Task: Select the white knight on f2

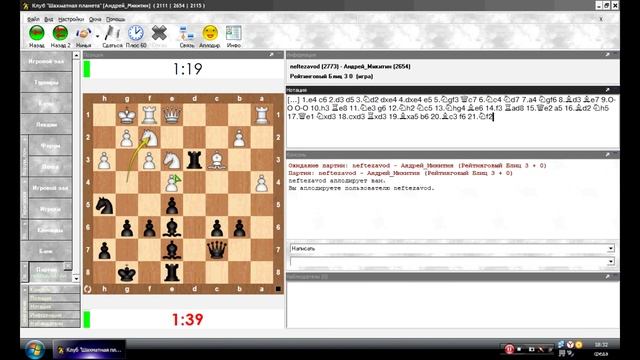Action: pos(149,138)
